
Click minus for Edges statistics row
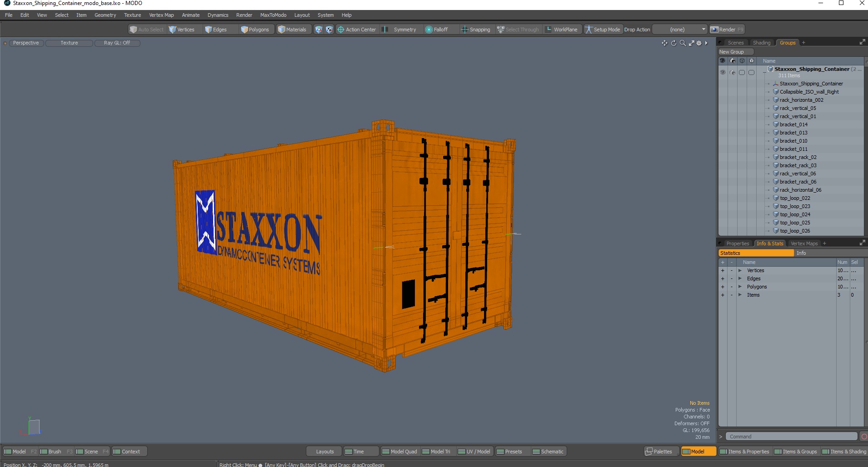coord(732,279)
